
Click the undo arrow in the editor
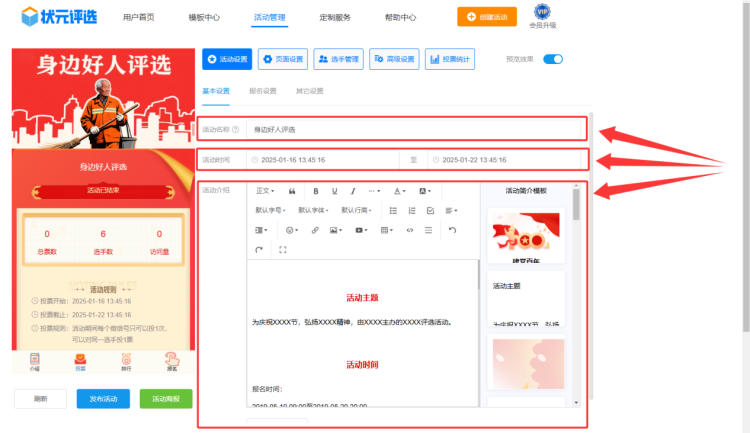coord(452,230)
